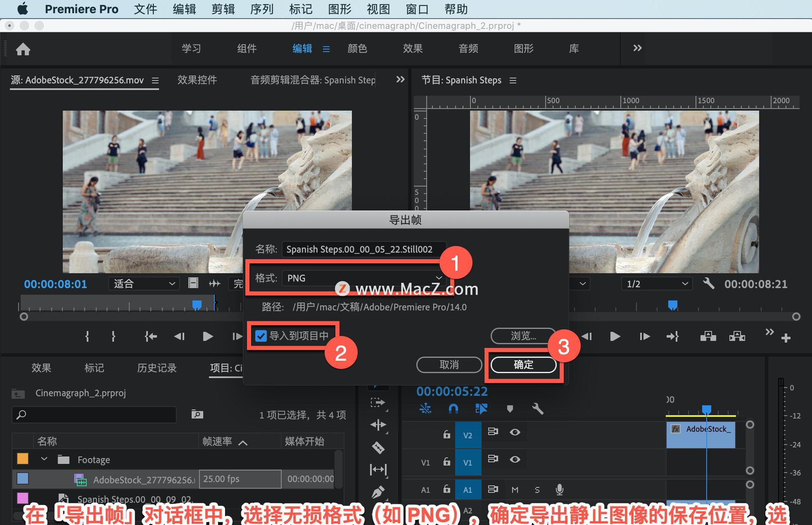Click the Drag Video Only filmstrip icon
This screenshot has width=812, height=525.
tap(193, 283)
